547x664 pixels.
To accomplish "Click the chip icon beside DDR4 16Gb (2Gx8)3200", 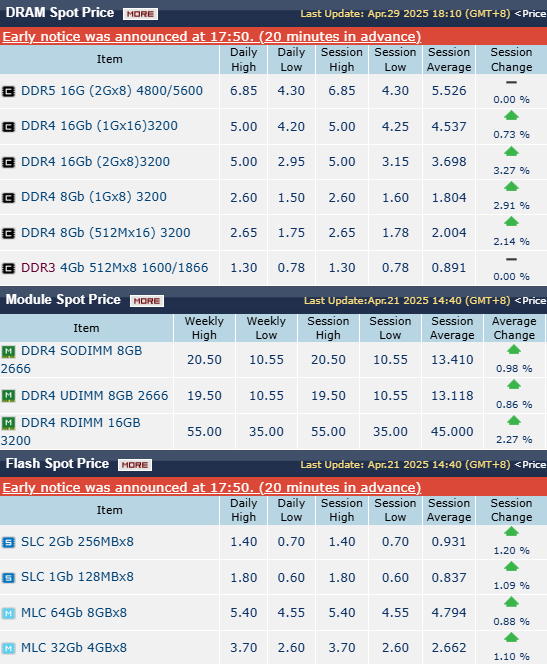I will [x=8, y=162].
